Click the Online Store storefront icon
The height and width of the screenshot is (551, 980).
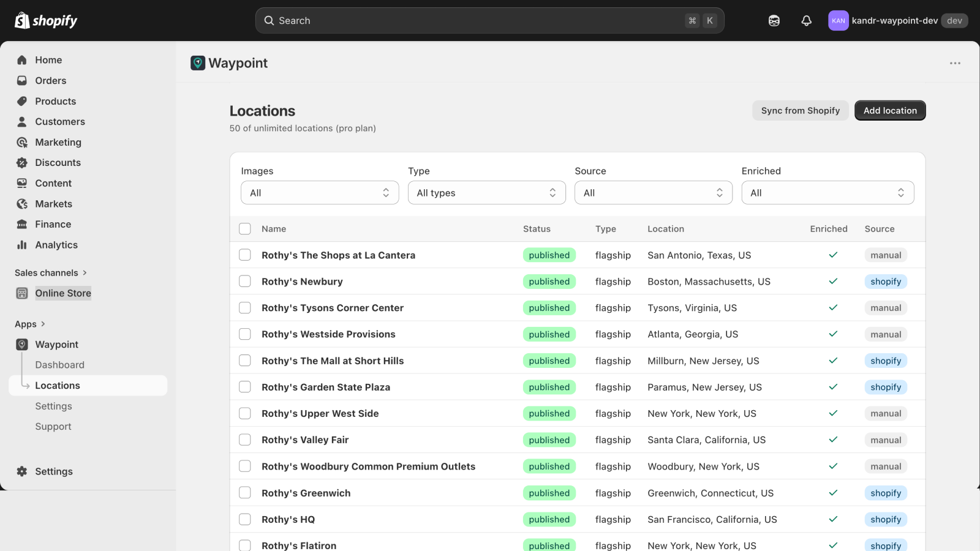click(22, 293)
